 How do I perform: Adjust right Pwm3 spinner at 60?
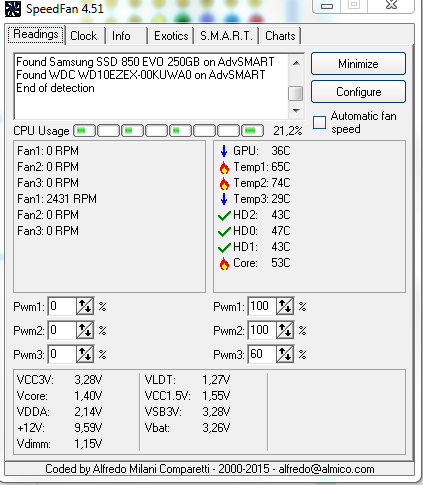pos(285,354)
